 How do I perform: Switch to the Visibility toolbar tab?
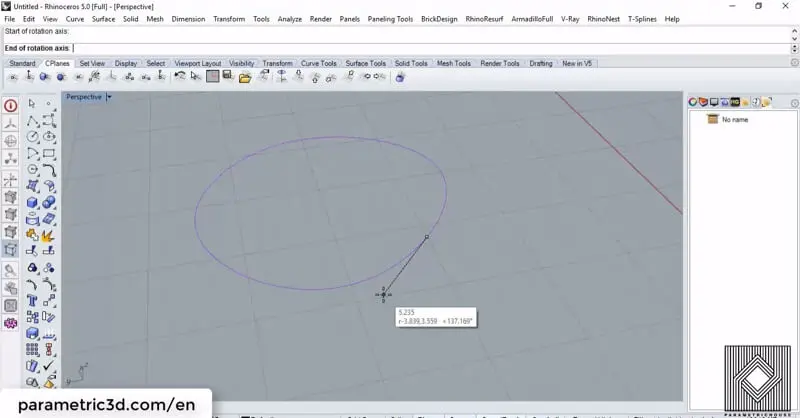pyautogui.click(x=242, y=63)
